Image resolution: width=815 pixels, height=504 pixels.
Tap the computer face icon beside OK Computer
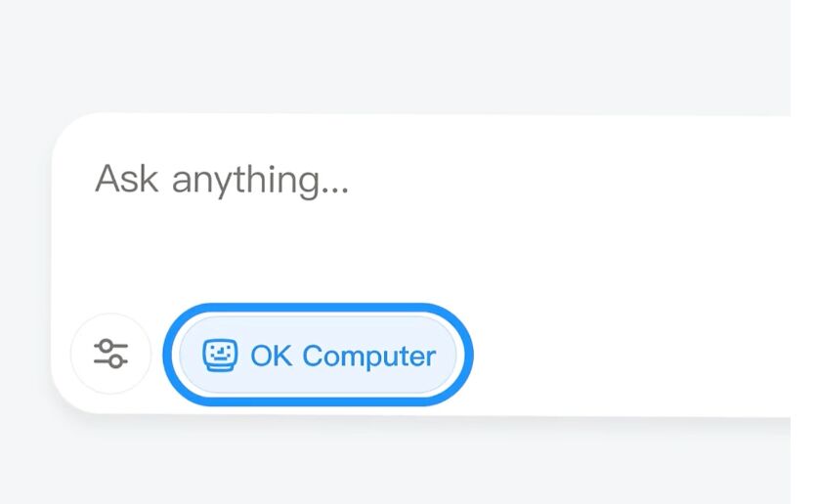pyautogui.click(x=220, y=356)
